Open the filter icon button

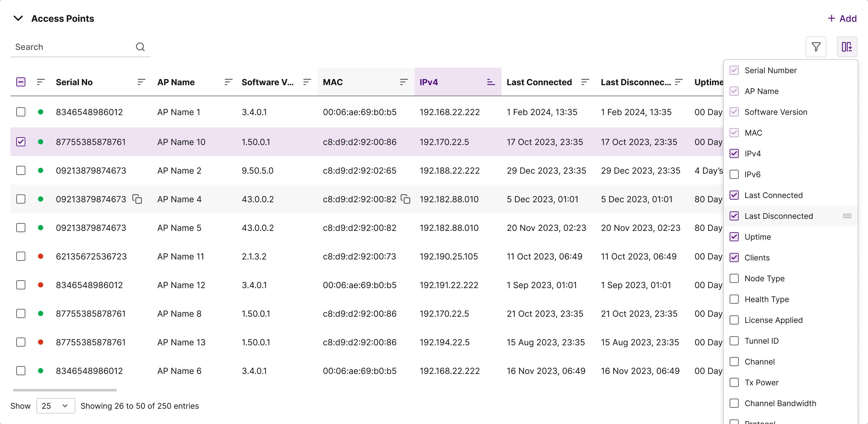point(816,47)
